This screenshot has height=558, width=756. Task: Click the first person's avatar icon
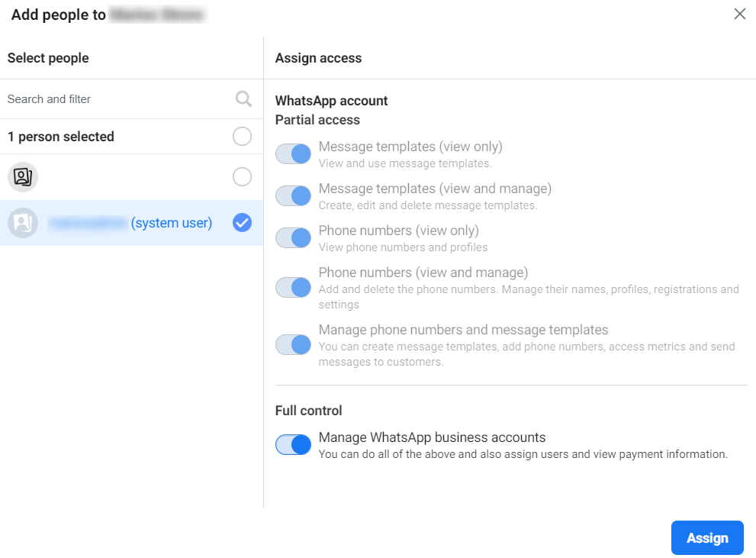(x=23, y=177)
